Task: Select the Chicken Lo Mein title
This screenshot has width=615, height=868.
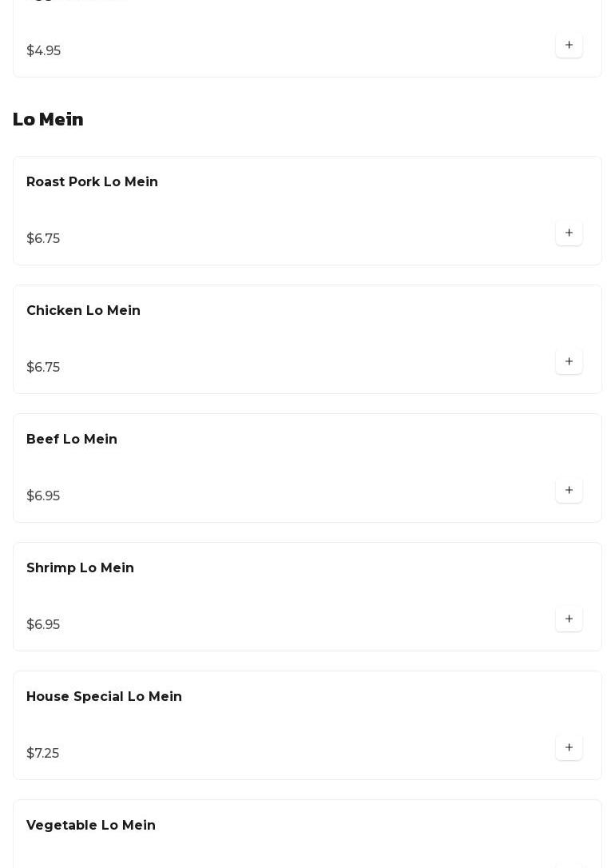Action: click(83, 311)
